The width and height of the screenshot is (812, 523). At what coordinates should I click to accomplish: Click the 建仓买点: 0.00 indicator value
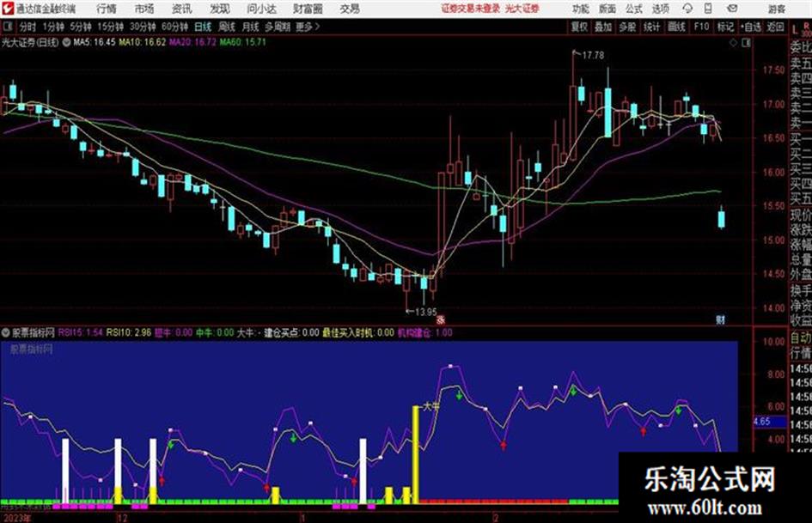point(291,332)
